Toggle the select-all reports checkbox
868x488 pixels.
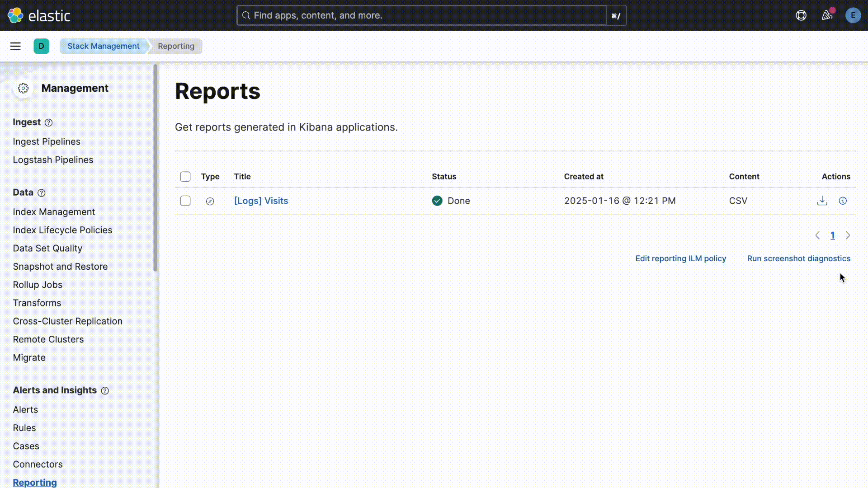click(185, 177)
